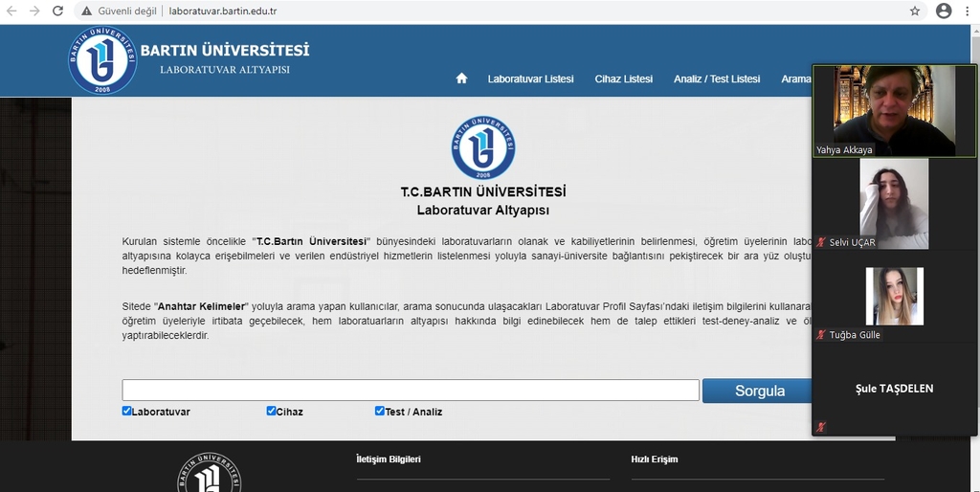Click the Anahtar Kelimeler bold text

(203, 306)
